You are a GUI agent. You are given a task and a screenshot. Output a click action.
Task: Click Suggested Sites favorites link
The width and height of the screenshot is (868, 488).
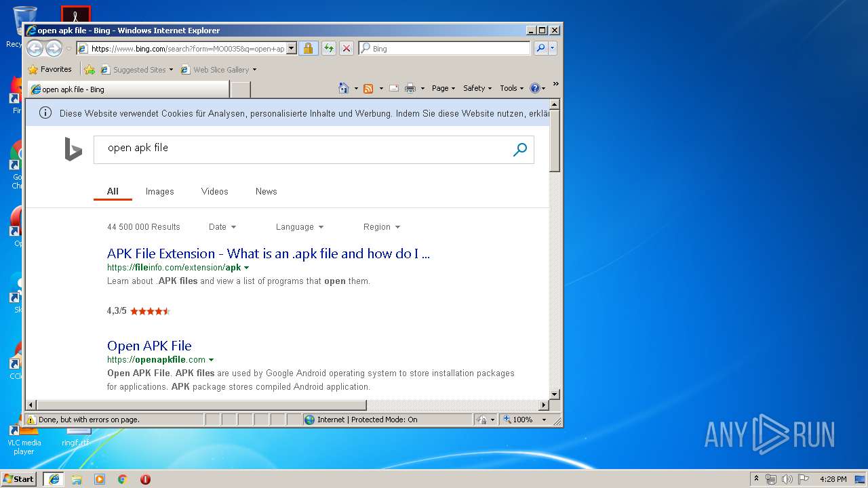tap(136, 69)
